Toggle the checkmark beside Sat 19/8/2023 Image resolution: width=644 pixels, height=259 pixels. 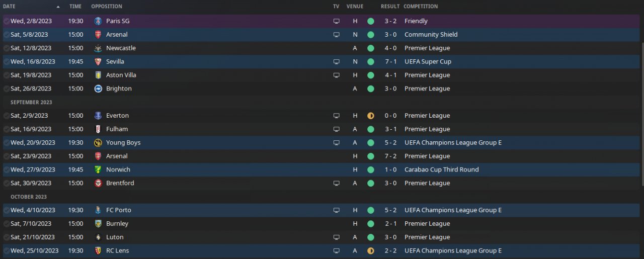6,75
